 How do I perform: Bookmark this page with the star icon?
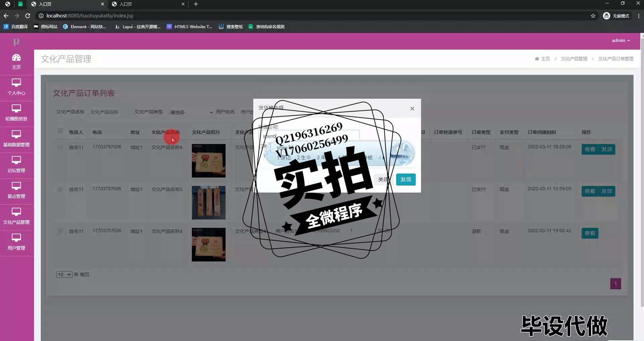593,16
